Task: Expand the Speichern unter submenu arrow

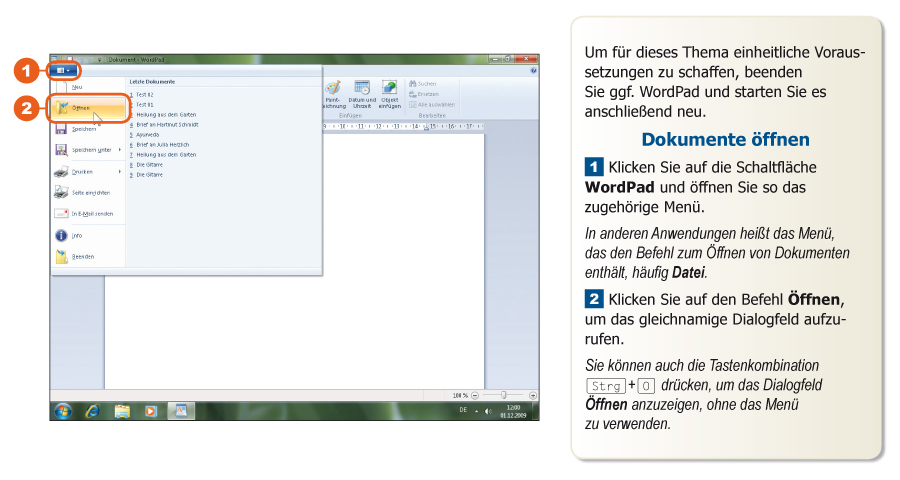Action: coord(120,150)
